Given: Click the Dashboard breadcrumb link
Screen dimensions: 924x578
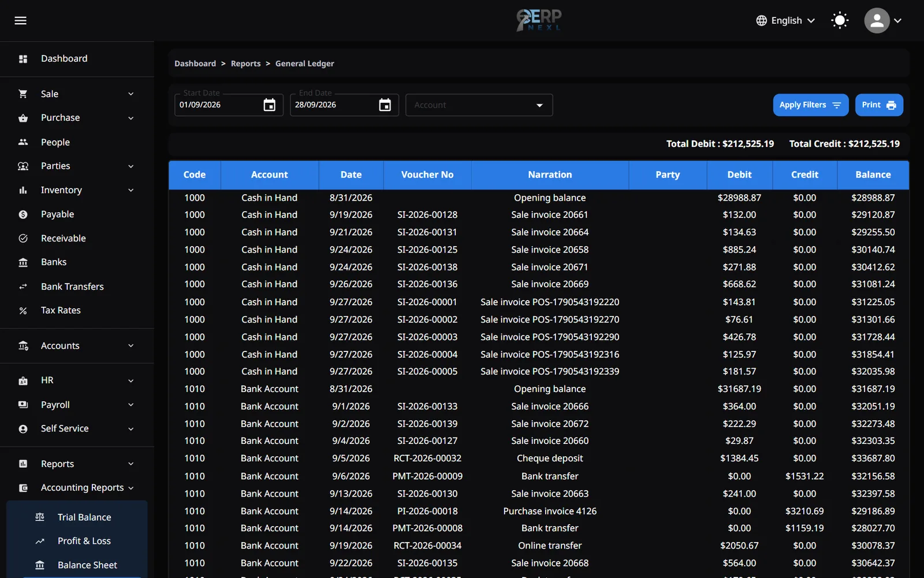Looking at the screenshot, I should coord(195,64).
